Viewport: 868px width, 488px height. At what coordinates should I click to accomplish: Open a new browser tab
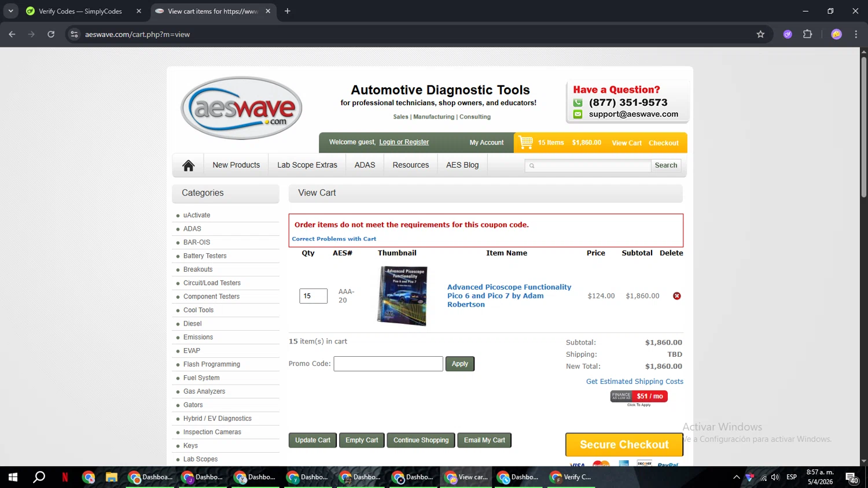pos(287,11)
